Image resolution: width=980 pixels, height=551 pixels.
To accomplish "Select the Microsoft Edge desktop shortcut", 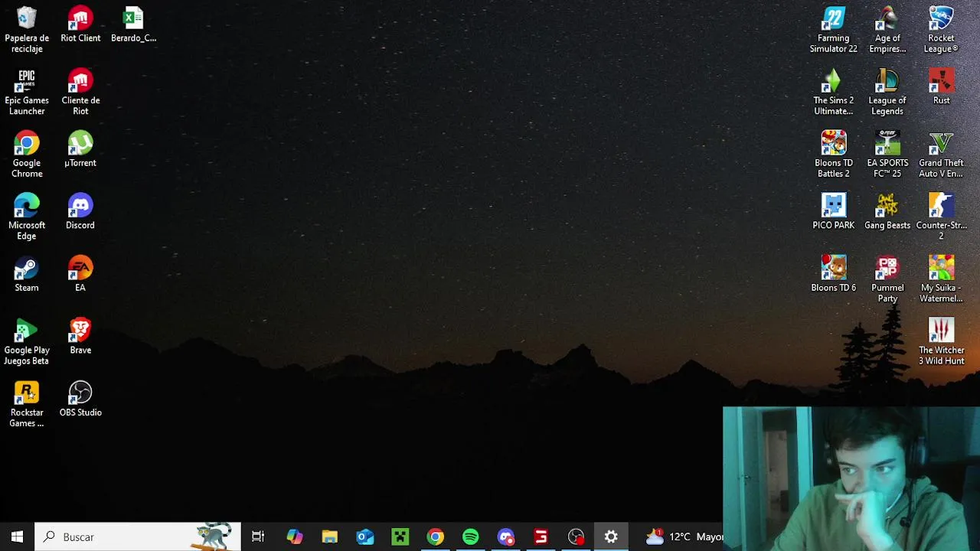I will pos(27,217).
